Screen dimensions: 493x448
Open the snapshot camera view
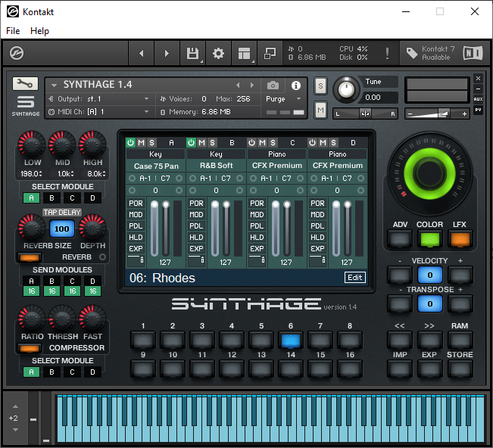tap(273, 86)
